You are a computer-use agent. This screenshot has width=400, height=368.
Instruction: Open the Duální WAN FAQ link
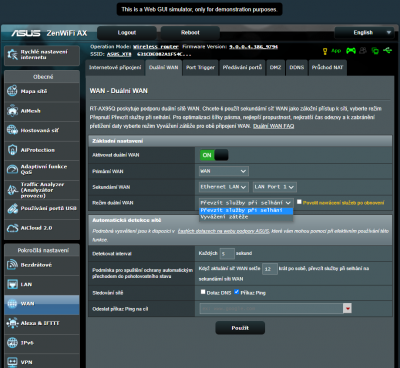click(x=273, y=126)
